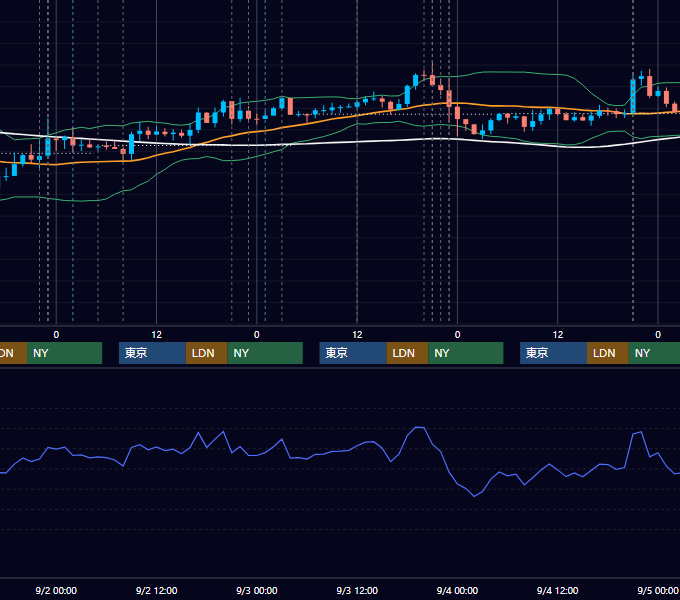Select the 9/3 12:00 time axis label

point(357,590)
